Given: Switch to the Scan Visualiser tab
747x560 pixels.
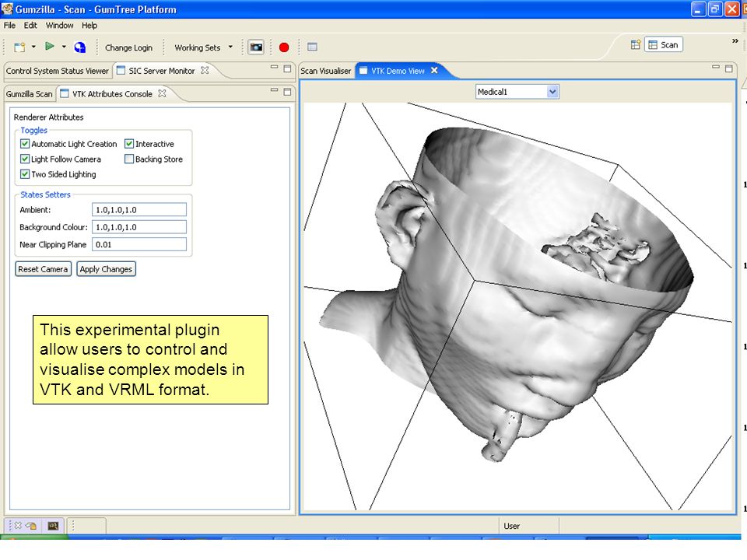Looking at the screenshot, I should click(x=325, y=71).
